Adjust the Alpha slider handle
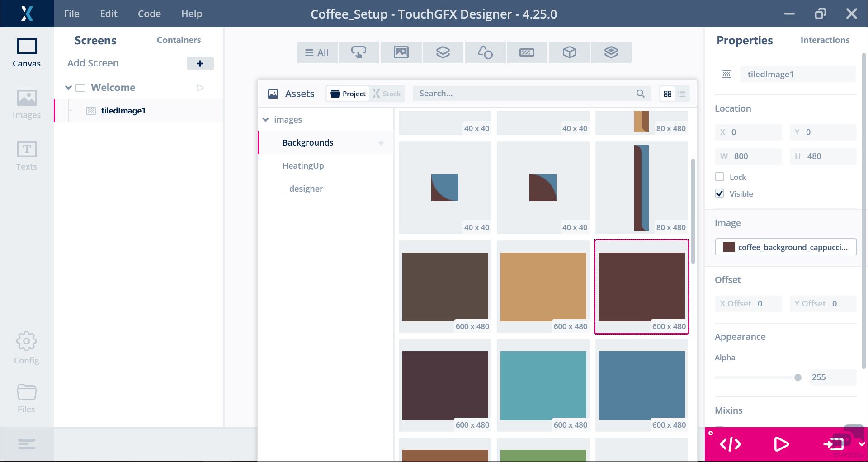The width and height of the screenshot is (868, 462). (x=798, y=377)
